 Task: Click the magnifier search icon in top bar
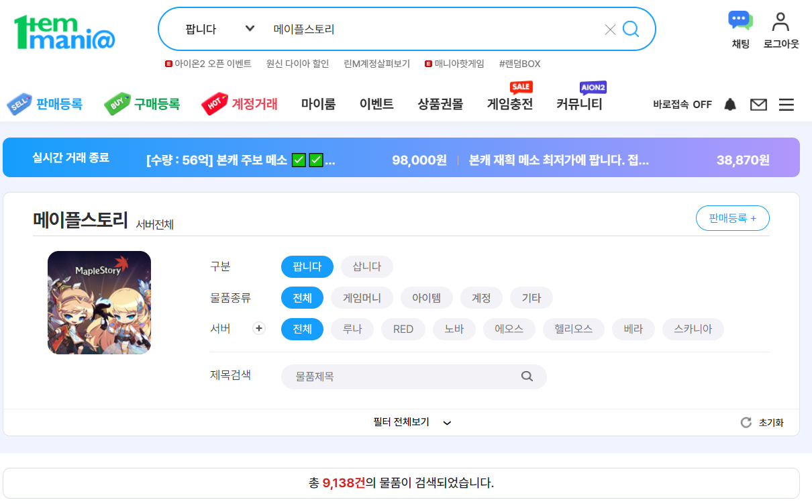631,29
